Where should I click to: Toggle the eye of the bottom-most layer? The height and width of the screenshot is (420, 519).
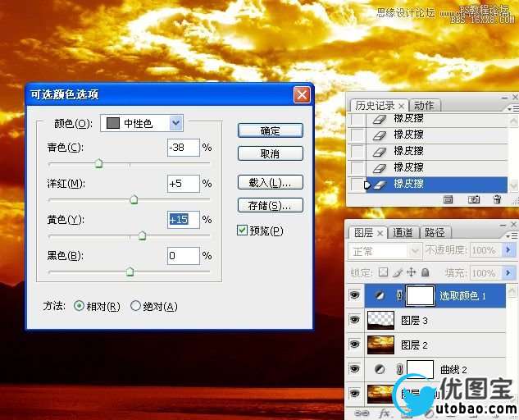point(355,393)
